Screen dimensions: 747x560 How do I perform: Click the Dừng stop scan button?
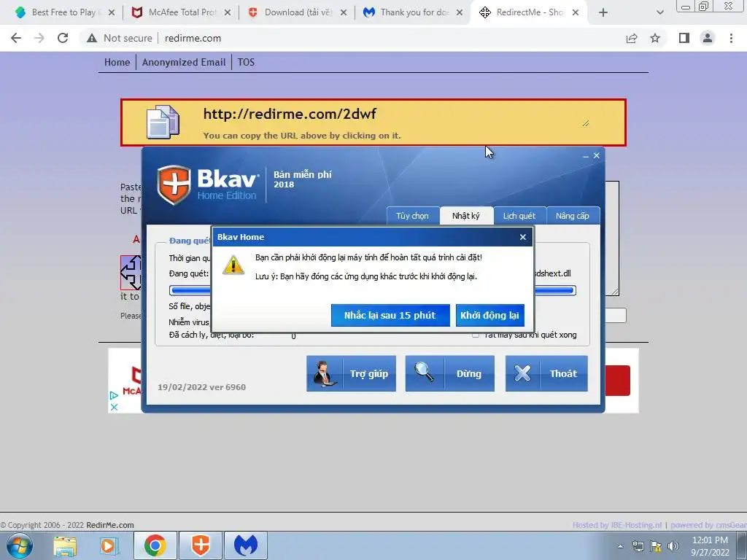pos(449,373)
